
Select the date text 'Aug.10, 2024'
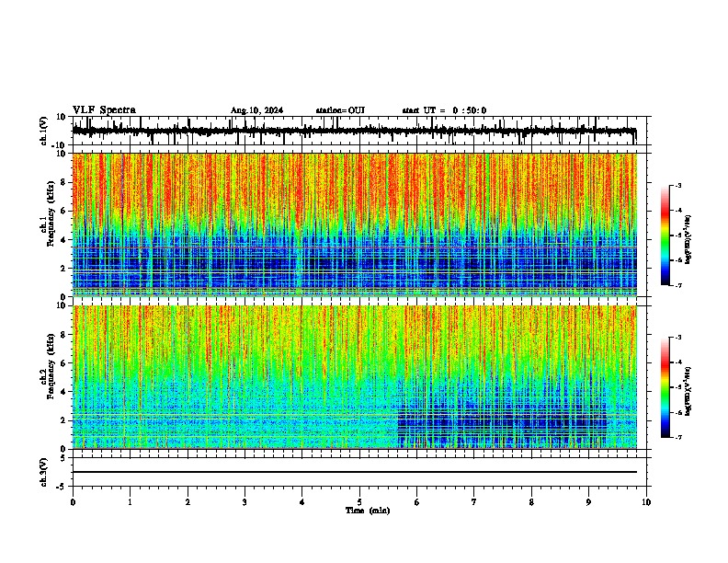point(256,110)
